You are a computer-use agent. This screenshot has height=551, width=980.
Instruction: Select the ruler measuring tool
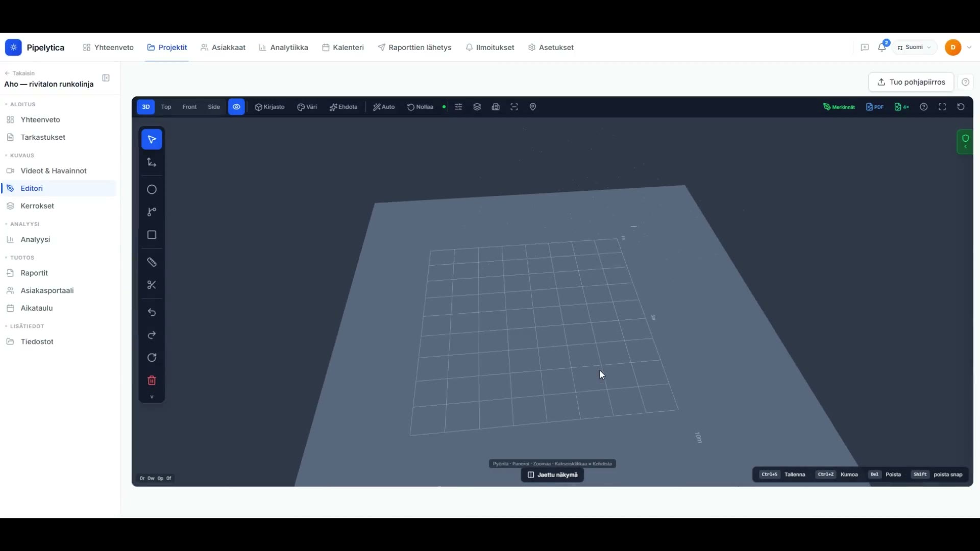click(152, 262)
